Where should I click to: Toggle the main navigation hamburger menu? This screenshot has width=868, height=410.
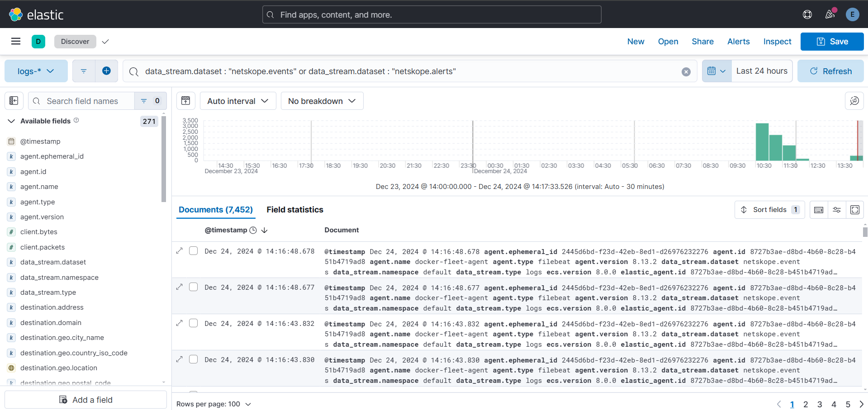pos(16,42)
